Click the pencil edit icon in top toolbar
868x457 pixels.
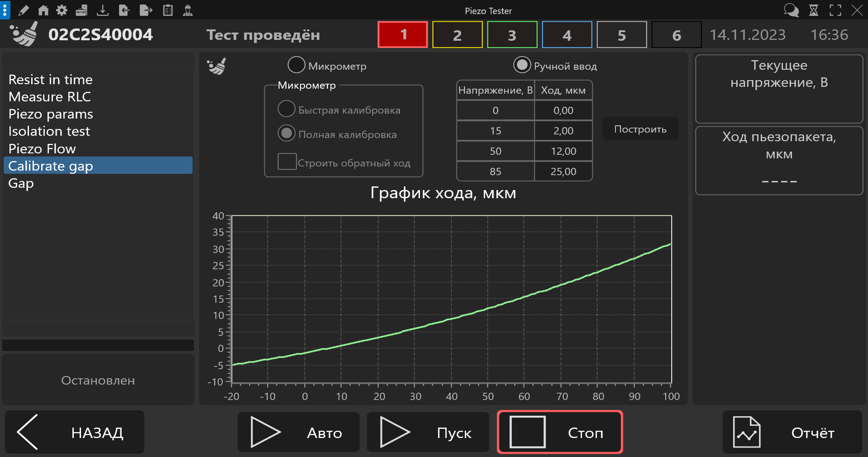[24, 10]
